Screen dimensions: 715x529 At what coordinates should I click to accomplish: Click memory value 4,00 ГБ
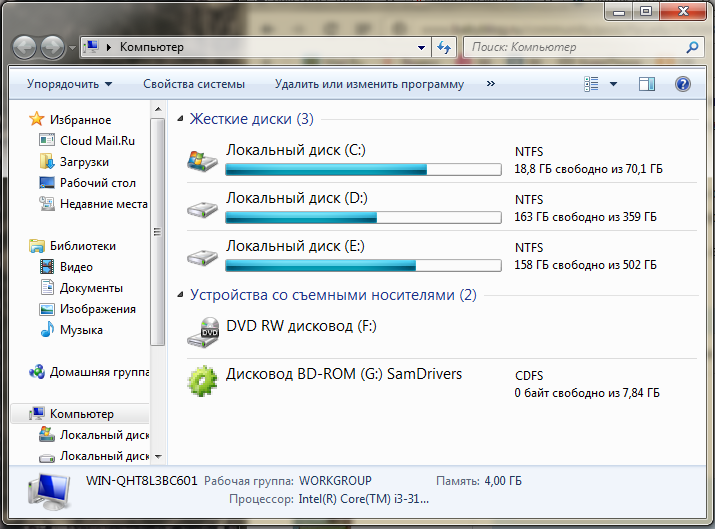click(503, 481)
